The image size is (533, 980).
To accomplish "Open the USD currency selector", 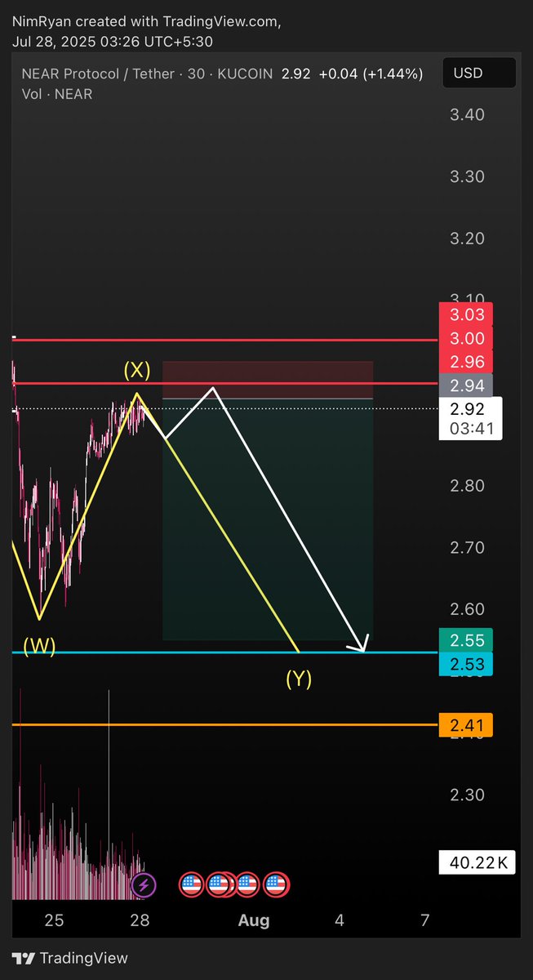I will [x=479, y=73].
